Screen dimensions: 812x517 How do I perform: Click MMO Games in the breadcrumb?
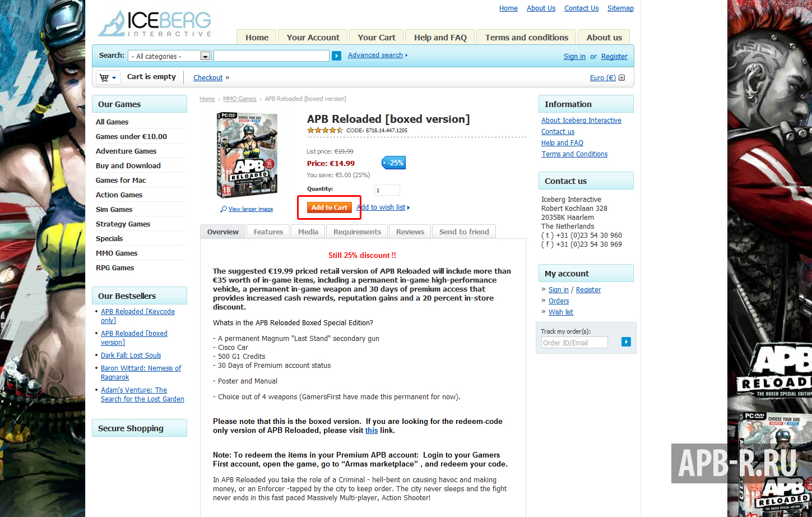coord(240,99)
